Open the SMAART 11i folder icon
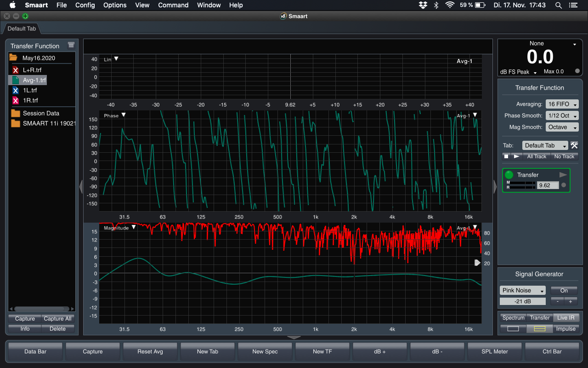The image size is (588, 368). point(16,123)
